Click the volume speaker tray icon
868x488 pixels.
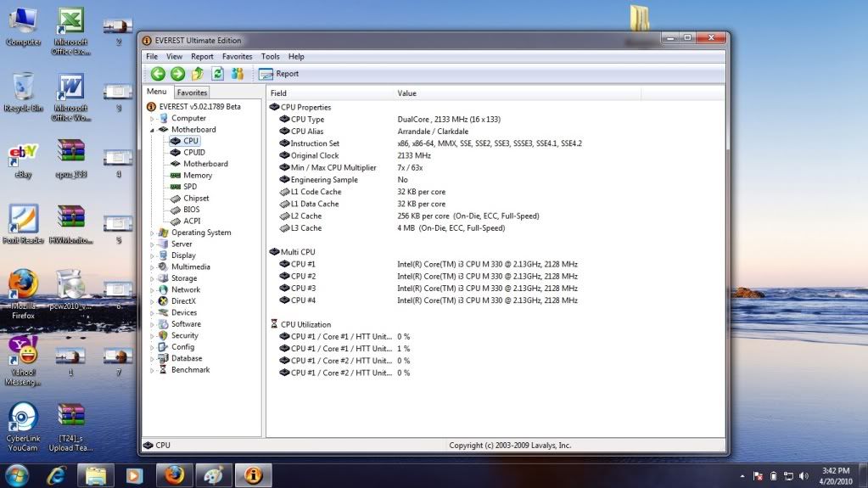(x=804, y=476)
